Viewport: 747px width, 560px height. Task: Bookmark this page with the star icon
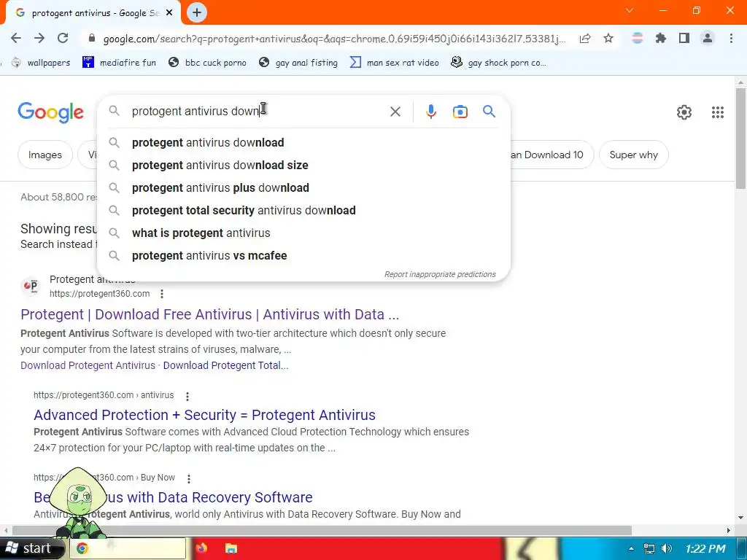608,39
